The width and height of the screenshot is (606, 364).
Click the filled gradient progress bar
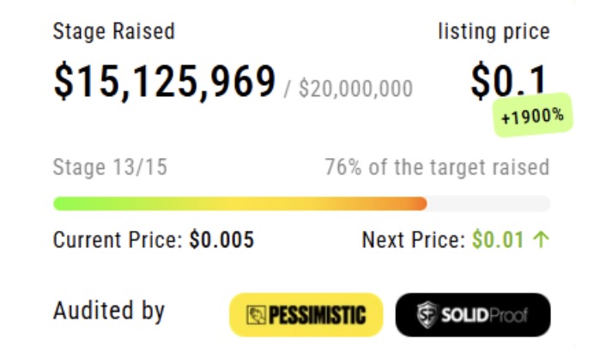[240, 203]
